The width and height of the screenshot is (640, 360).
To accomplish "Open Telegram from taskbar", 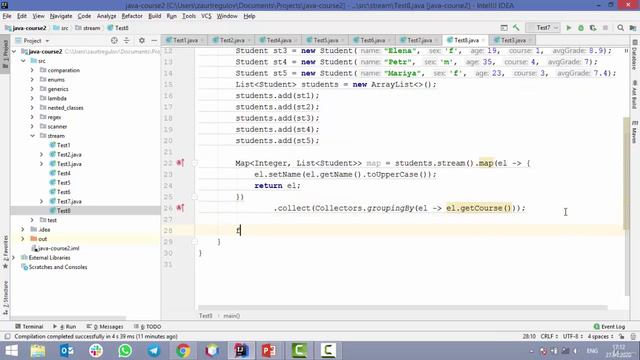I will point(154,351).
